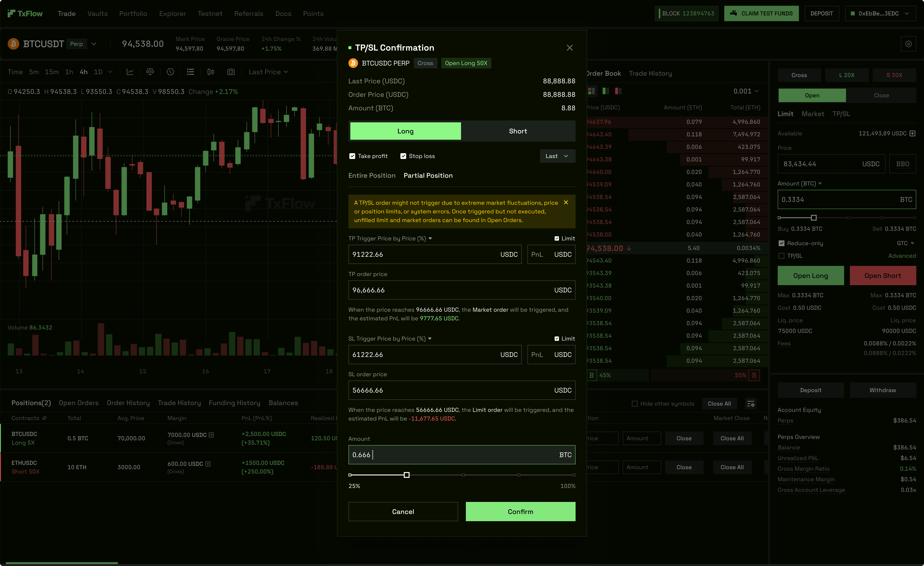Click the camera screenshot icon on chart toolbar

click(231, 72)
